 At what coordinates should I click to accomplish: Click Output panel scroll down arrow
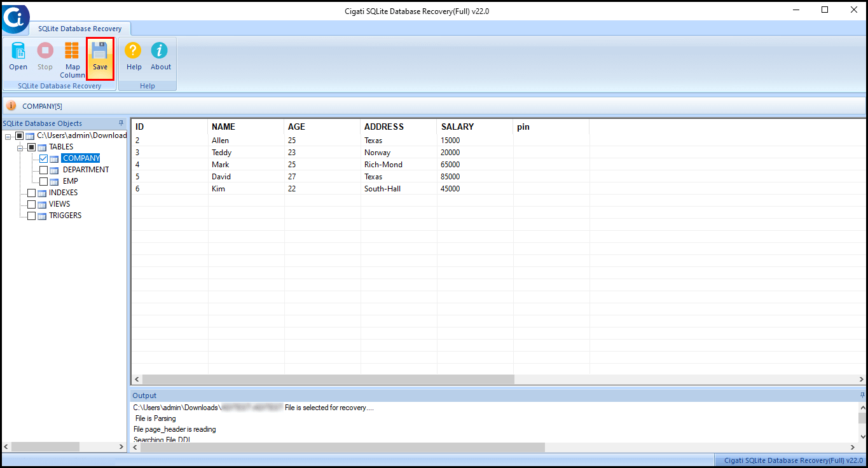coord(862,436)
